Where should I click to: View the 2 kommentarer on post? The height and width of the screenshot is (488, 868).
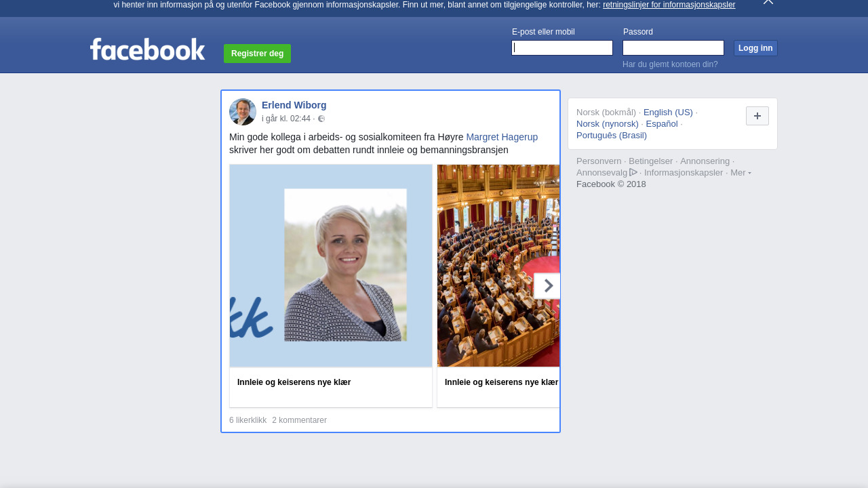coord(299,420)
